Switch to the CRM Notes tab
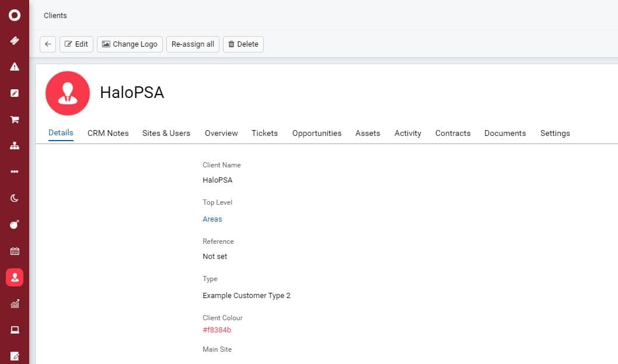Screen dimensions: 618x364 click(108, 133)
